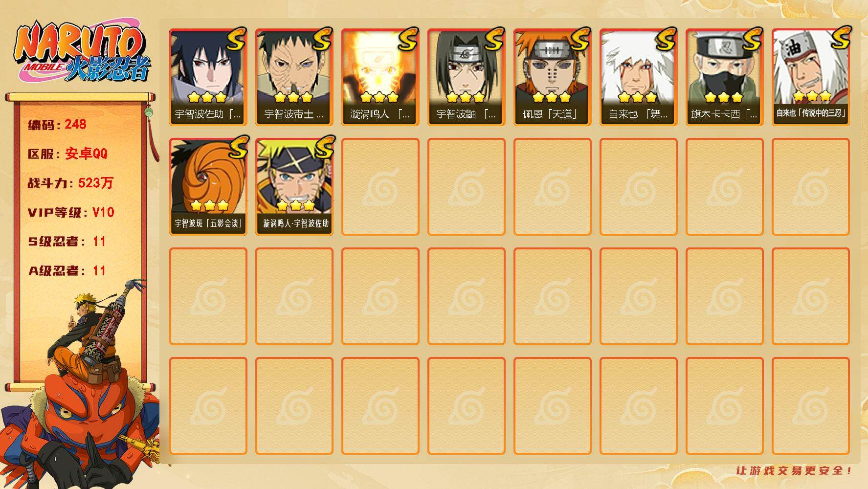
Task: Click the S级忍者 count entry
Action: 67,242
